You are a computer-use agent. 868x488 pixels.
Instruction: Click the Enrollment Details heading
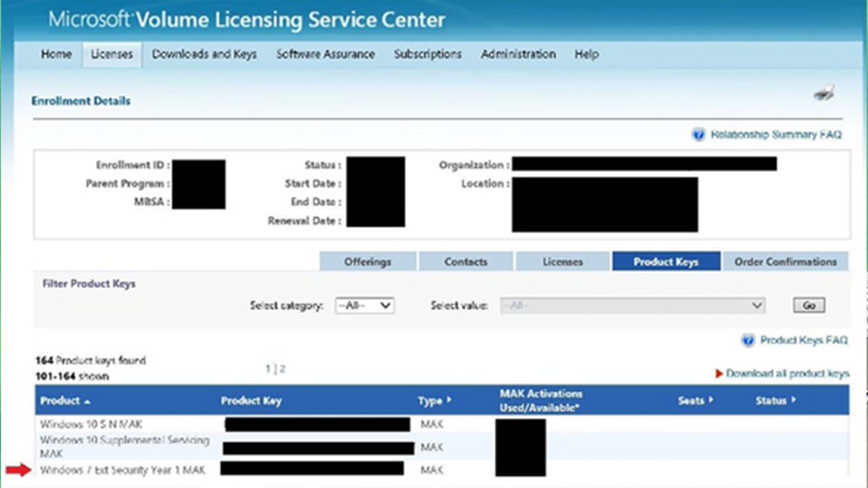coord(81,101)
